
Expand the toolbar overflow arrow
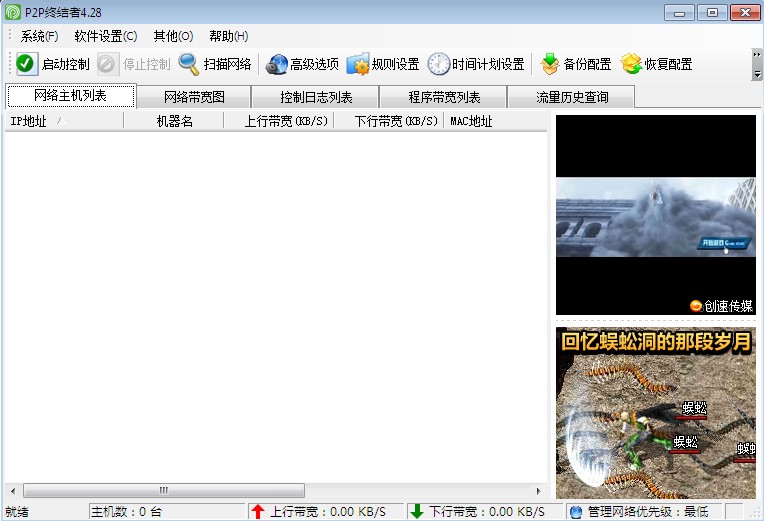pos(757,64)
